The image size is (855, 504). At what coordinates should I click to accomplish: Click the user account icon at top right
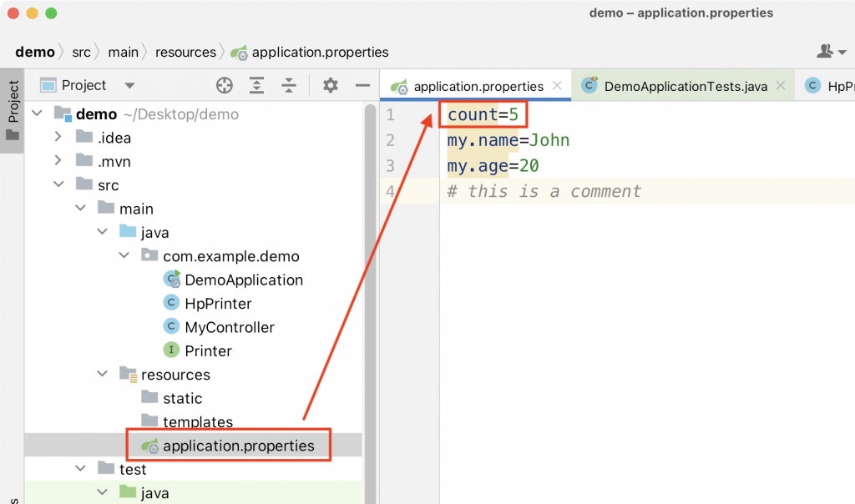[x=831, y=52]
